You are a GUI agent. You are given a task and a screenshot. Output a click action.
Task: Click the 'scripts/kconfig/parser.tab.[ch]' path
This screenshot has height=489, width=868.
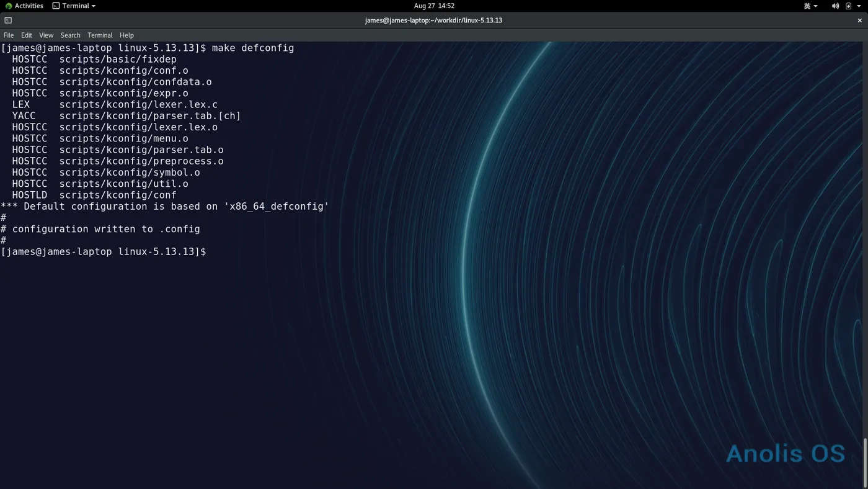tap(150, 116)
